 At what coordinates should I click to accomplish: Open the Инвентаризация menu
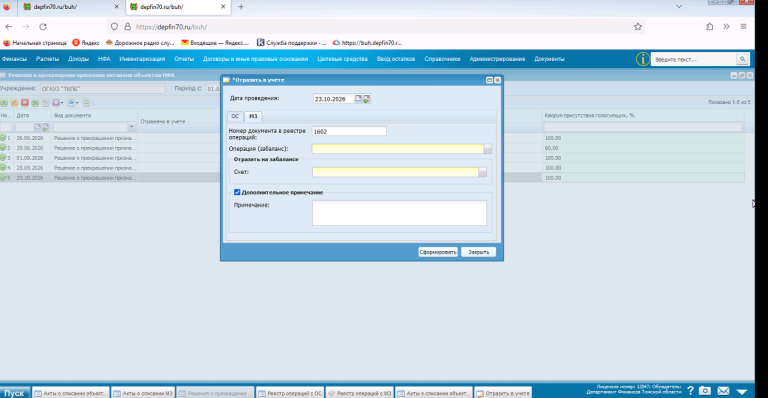pyautogui.click(x=142, y=59)
